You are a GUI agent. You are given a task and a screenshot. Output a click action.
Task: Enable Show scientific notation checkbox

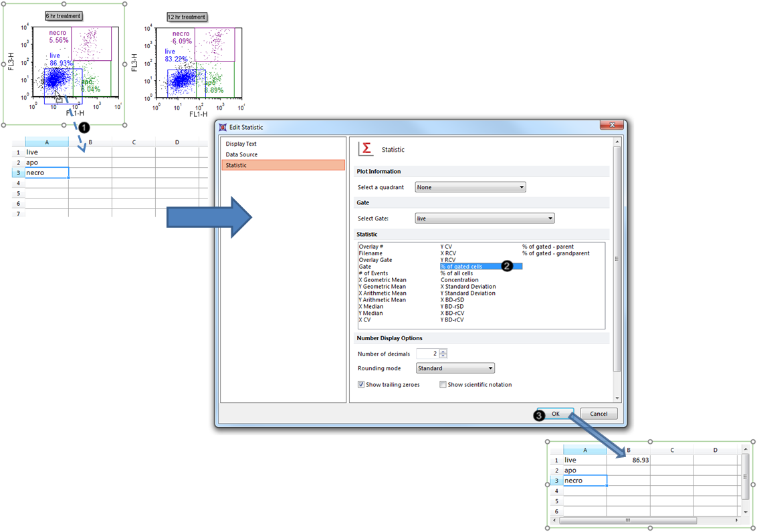pos(443,385)
